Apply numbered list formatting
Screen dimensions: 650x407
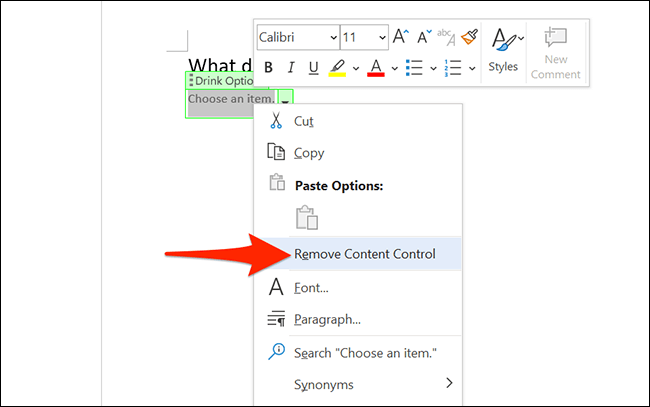click(x=451, y=68)
